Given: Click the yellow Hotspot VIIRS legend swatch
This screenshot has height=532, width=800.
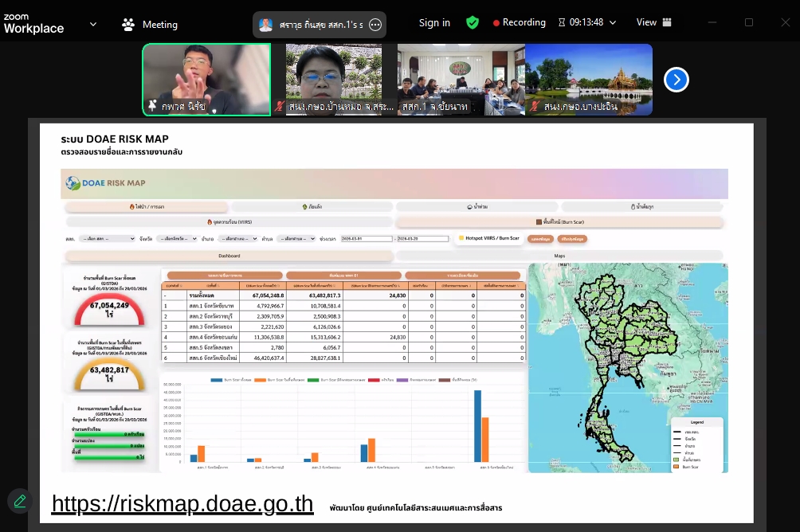Looking at the screenshot, I should pyautogui.click(x=461, y=237).
